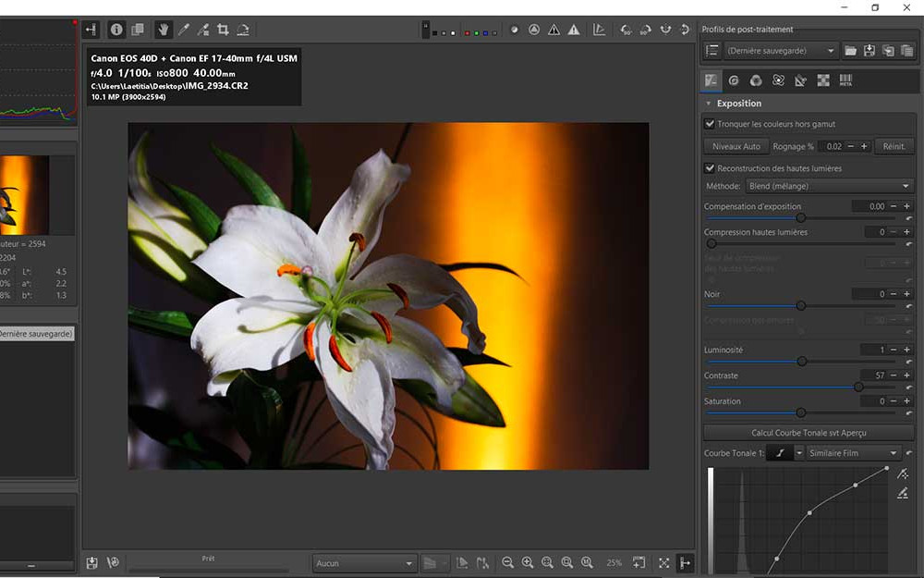The height and width of the screenshot is (578, 924).
Task: Open the processing profile dropdown
Action: tap(781, 51)
